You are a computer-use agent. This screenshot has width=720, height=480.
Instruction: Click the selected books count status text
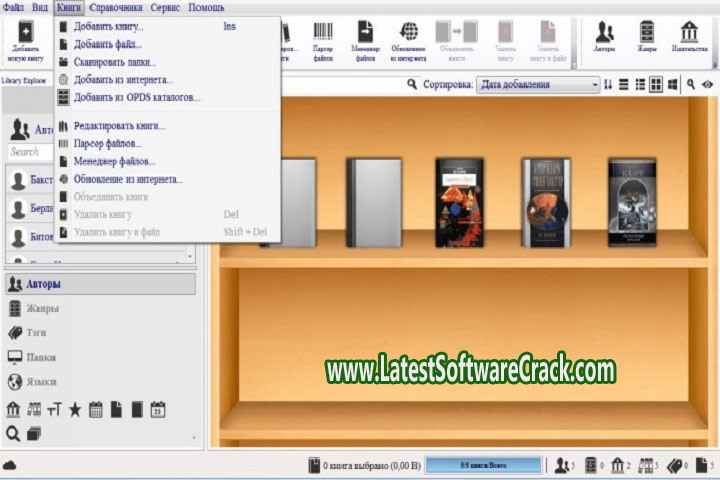(371, 466)
